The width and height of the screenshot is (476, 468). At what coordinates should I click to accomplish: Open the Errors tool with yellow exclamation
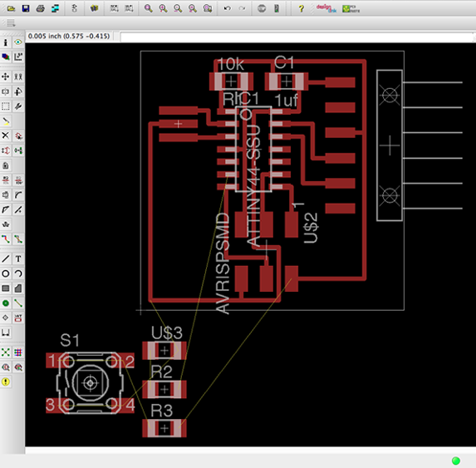[x=6, y=382]
